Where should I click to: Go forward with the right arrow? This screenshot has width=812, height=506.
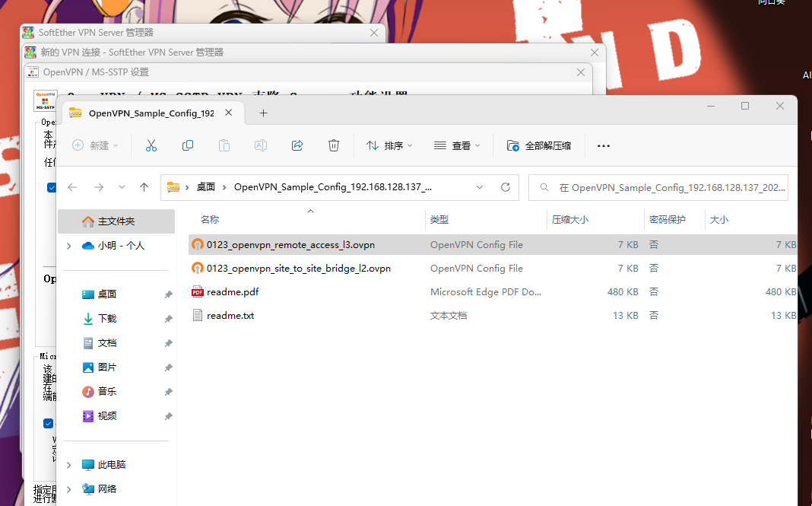(x=98, y=187)
